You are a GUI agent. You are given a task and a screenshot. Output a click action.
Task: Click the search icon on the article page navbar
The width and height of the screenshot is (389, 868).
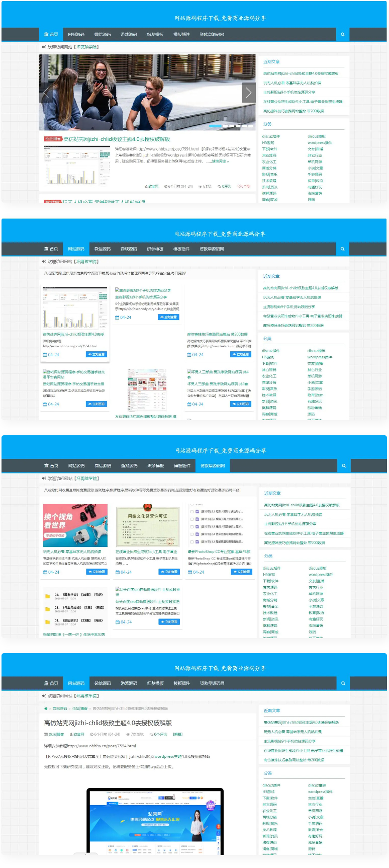tap(343, 683)
